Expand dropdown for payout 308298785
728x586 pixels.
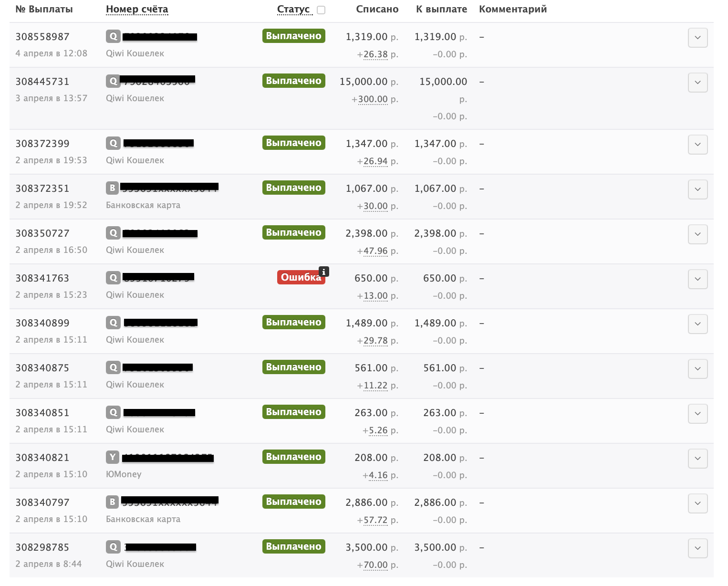coord(697,548)
